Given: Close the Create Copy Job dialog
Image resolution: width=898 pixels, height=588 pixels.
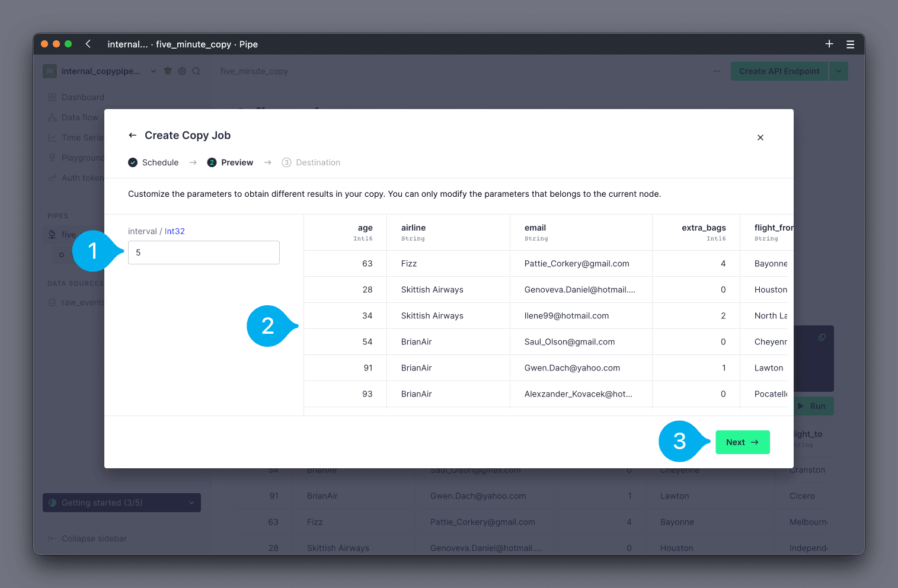Looking at the screenshot, I should click(x=760, y=138).
